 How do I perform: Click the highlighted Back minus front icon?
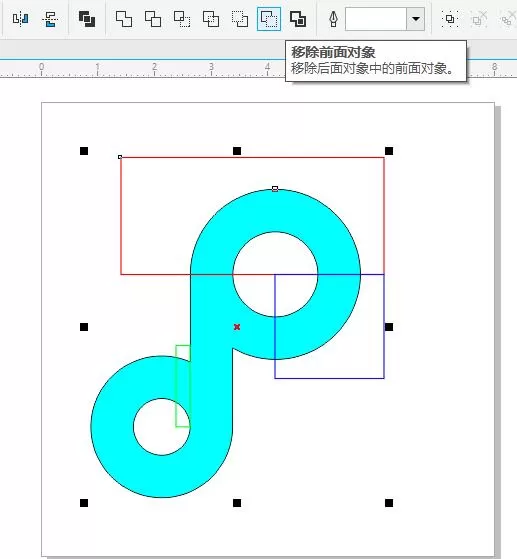click(269, 19)
